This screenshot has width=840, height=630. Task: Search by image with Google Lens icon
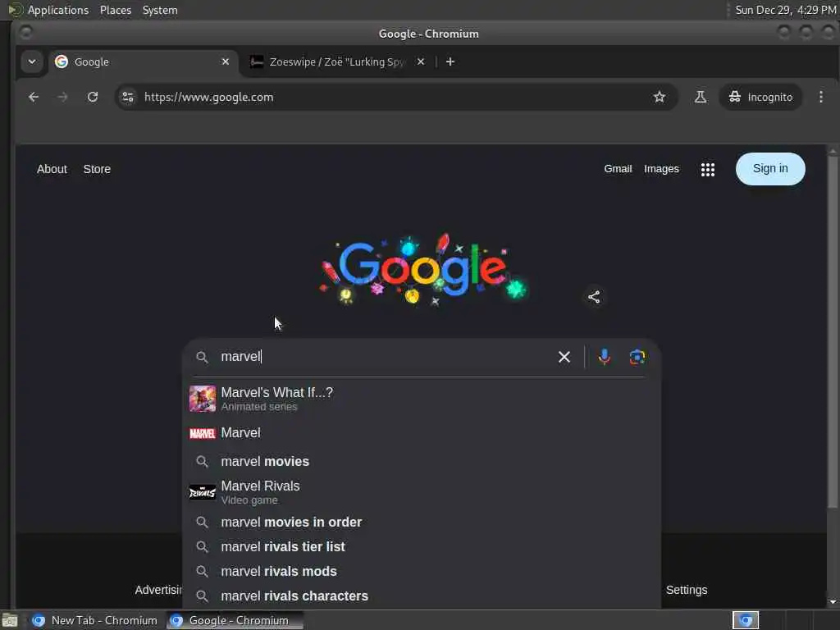[x=637, y=357]
